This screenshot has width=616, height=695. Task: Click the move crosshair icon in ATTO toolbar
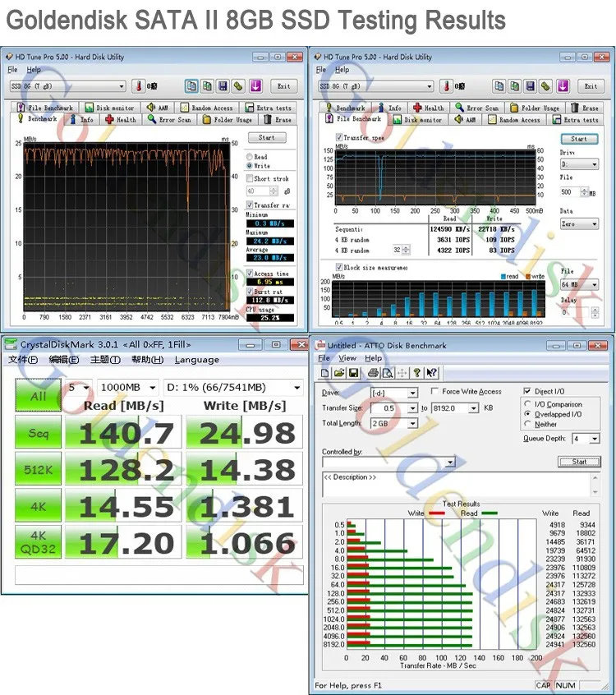402,373
